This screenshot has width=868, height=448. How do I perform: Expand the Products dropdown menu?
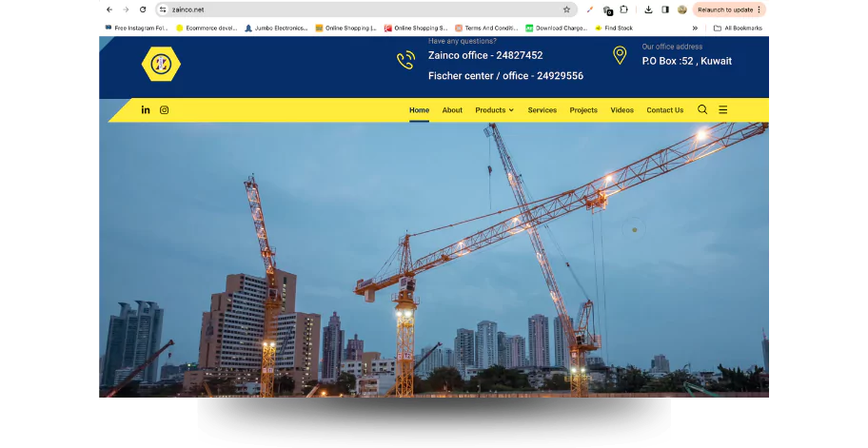pyautogui.click(x=494, y=110)
